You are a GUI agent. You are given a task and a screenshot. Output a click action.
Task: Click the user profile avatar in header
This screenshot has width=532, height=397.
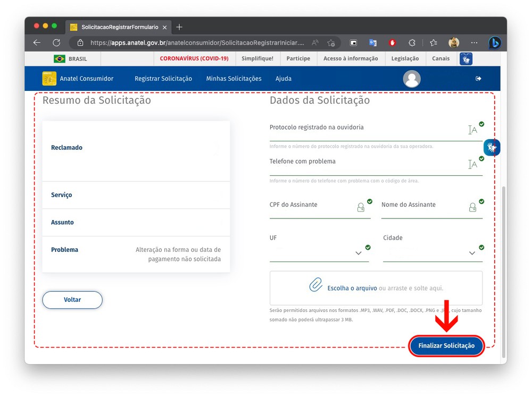pyautogui.click(x=412, y=79)
